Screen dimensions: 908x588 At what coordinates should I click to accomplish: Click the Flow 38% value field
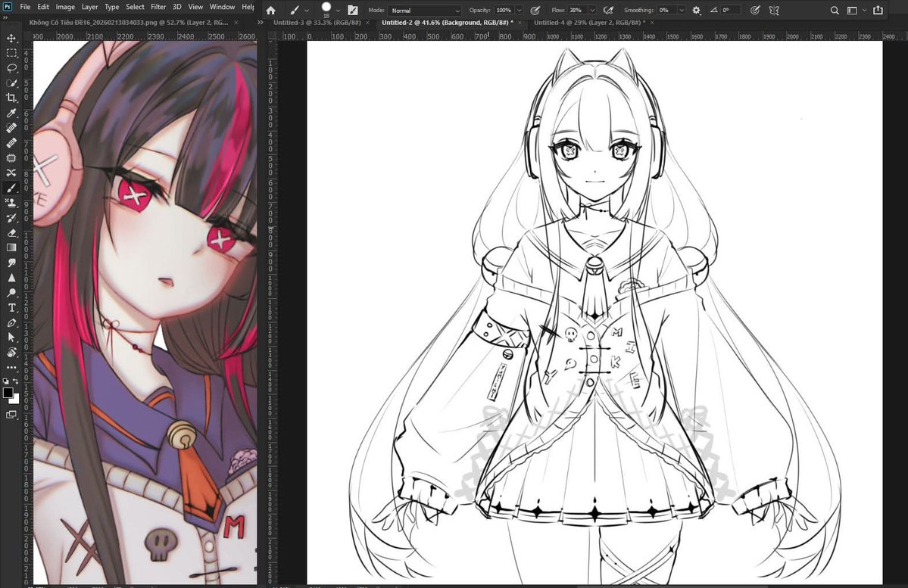(x=577, y=11)
